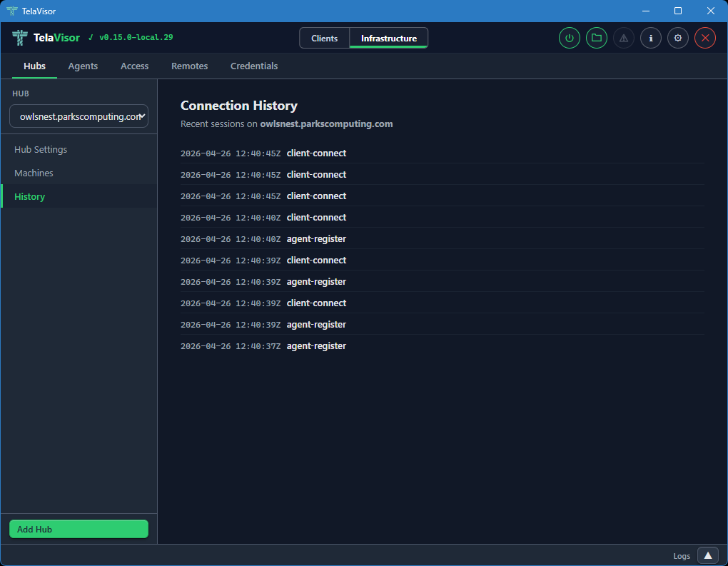The width and height of the screenshot is (728, 566).
Task: Open the info icon button
Action: click(650, 38)
